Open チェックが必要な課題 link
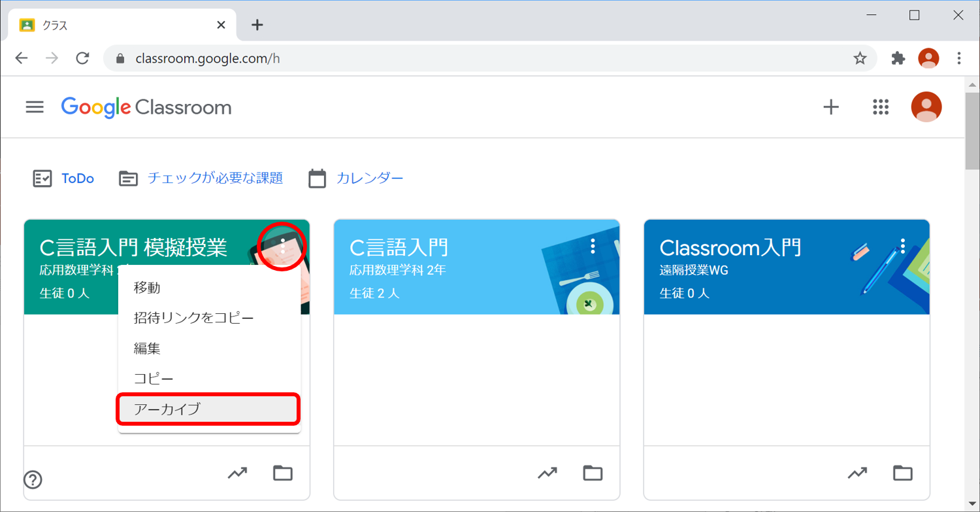 (x=215, y=178)
